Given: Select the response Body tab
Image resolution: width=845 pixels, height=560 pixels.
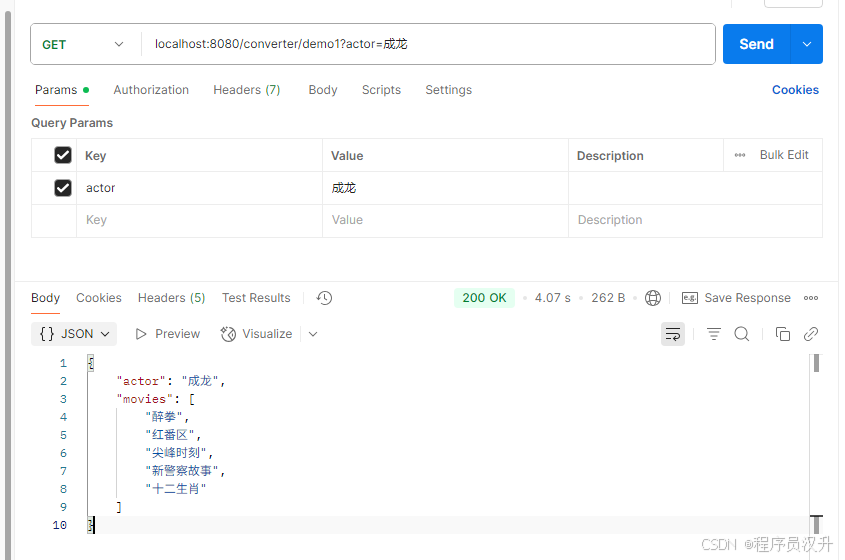Looking at the screenshot, I should (x=45, y=298).
